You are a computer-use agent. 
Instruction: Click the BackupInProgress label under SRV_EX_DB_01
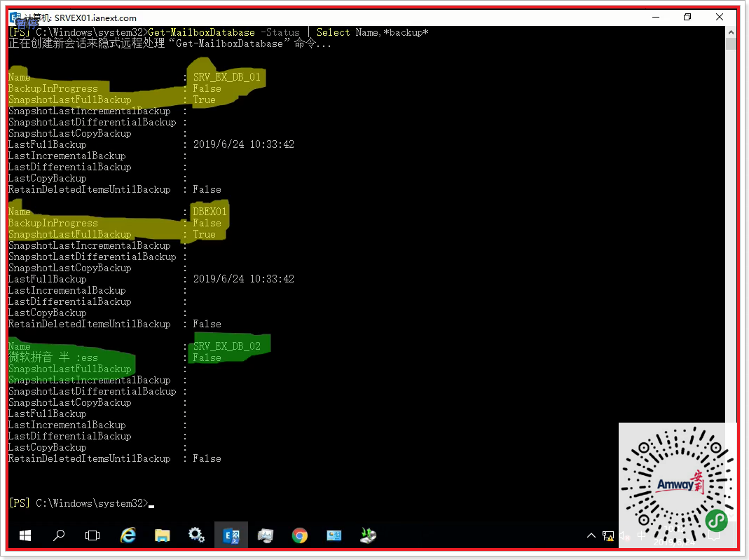coord(53,88)
